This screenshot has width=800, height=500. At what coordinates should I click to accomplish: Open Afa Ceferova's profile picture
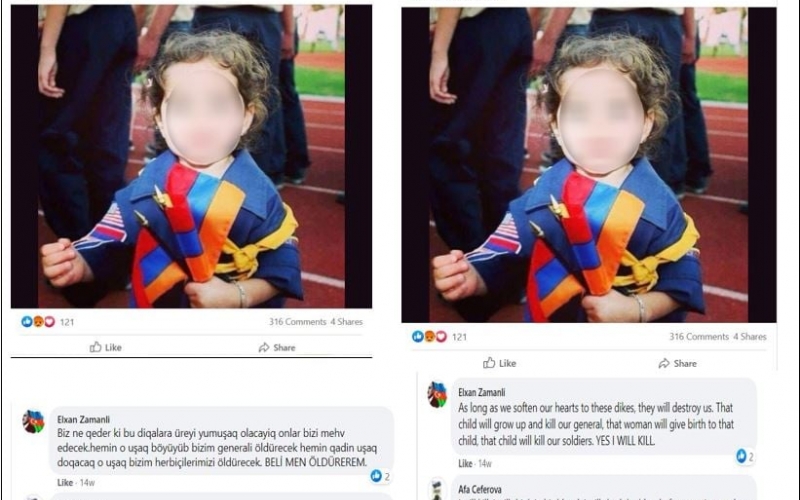[437, 489]
